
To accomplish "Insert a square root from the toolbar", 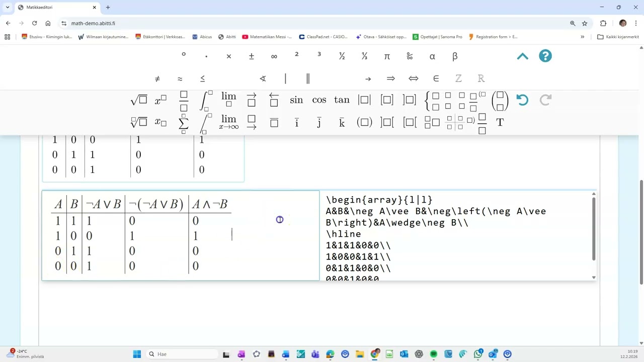I will pyautogui.click(x=139, y=100).
